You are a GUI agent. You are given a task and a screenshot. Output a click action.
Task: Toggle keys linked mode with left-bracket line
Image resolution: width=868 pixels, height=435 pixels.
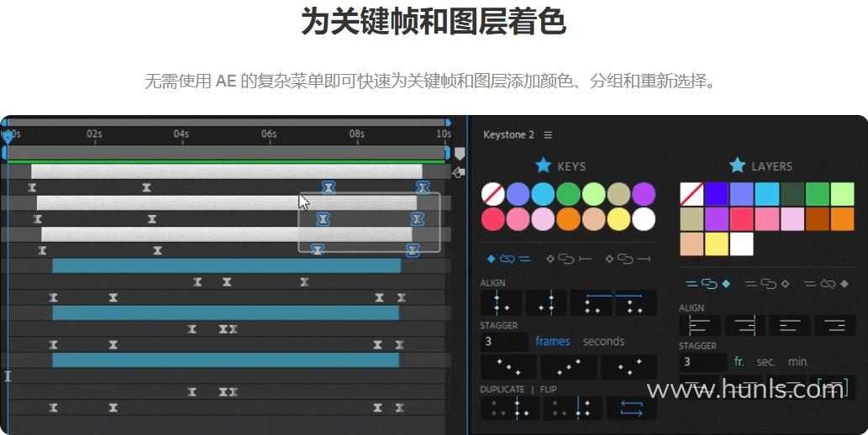pyautogui.click(x=569, y=259)
